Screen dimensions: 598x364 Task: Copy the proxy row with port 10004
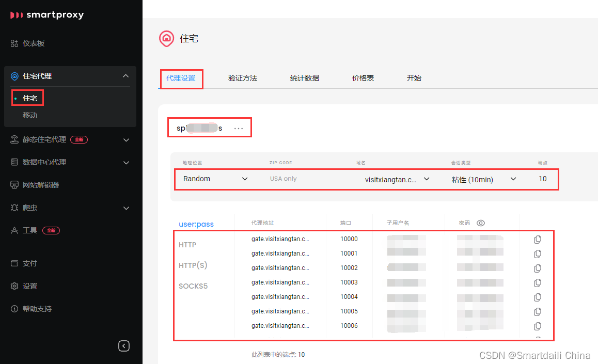(538, 297)
